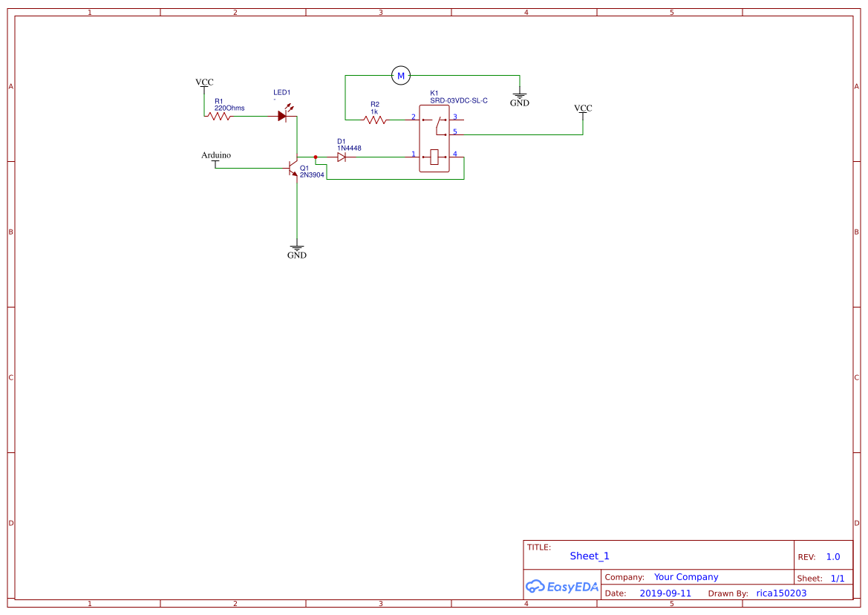Viewport: 868px width, 615px height.
Task: Click the VCC label near the relay
Action: coord(583,108)
